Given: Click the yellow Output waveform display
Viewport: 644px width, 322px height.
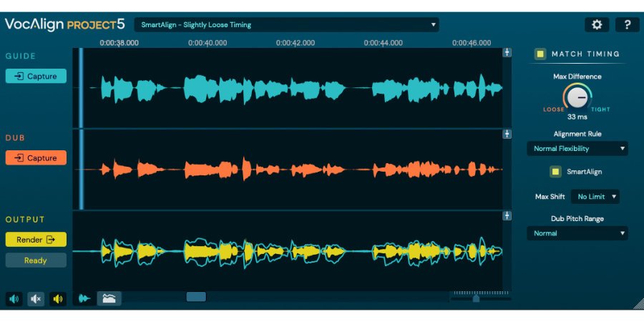Looking at the screenshot, I should pos(288,251).
